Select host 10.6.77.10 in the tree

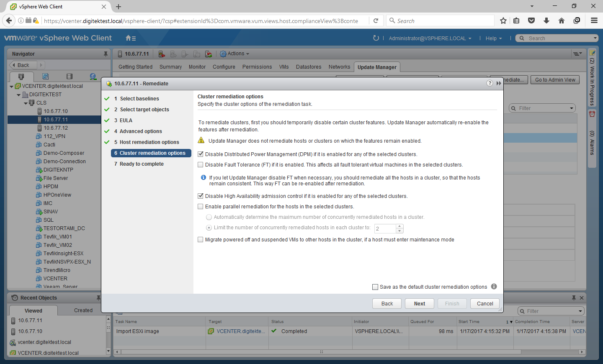(56, 111)
